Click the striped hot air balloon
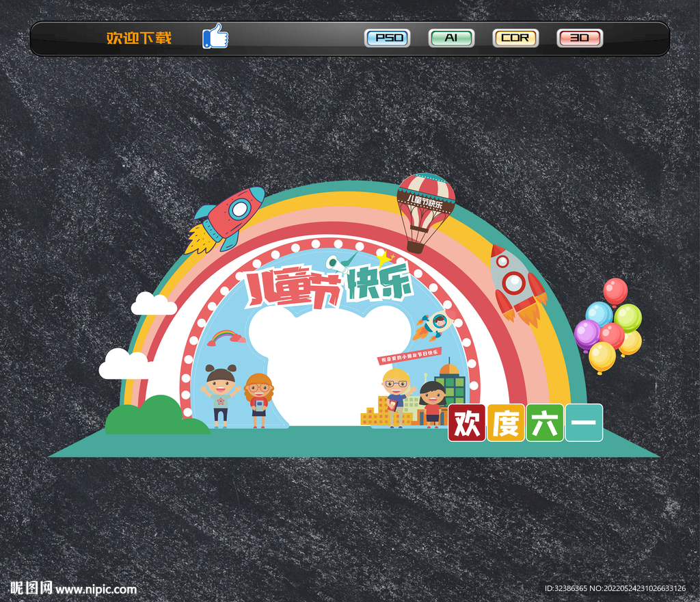The image size is (700, 602). tap(425, 213)
